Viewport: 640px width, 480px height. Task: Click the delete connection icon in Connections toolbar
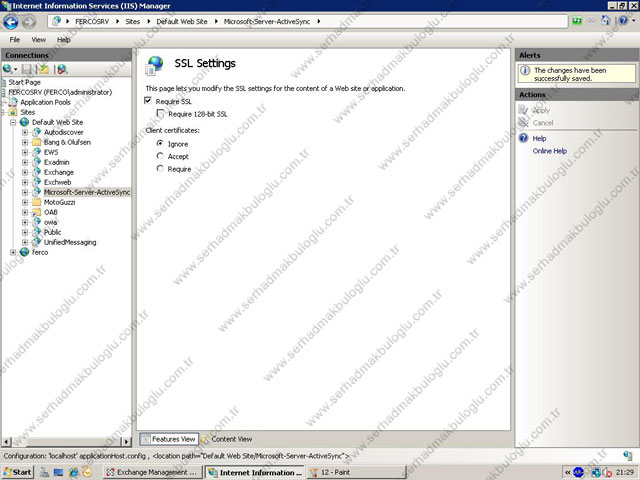[62, 69]
